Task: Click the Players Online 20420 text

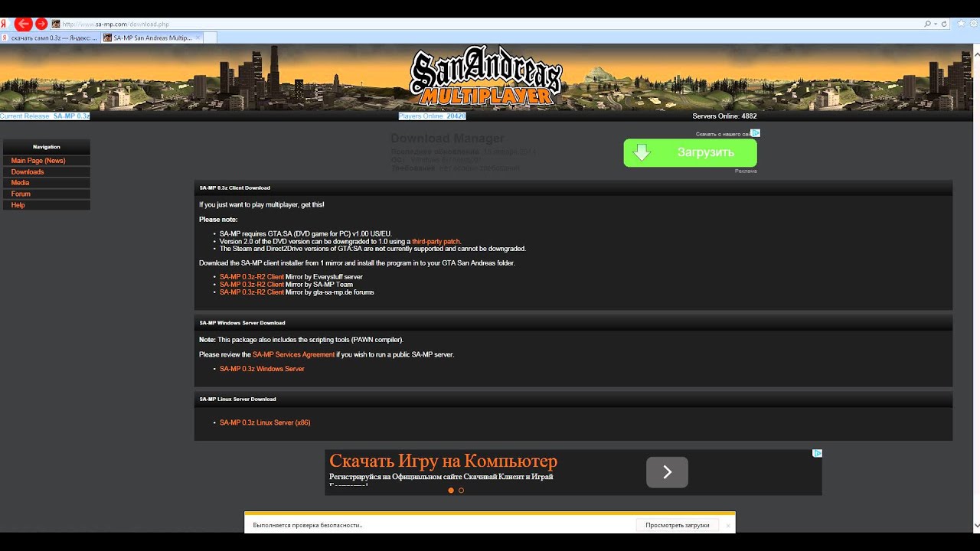Action: pos(432,116)
